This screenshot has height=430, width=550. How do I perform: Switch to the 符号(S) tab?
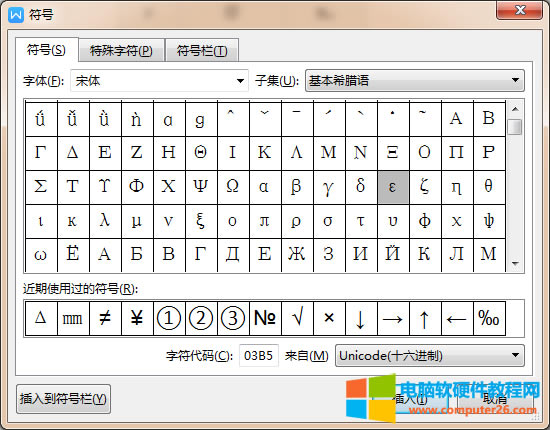[46, 50]
